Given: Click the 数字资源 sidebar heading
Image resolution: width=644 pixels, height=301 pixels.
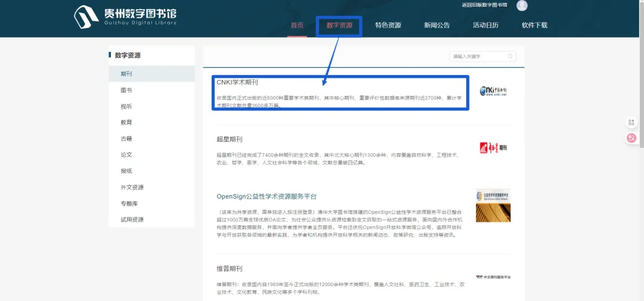Looking at the screenshot, I should pyautogui.click(x=128, y=55).
